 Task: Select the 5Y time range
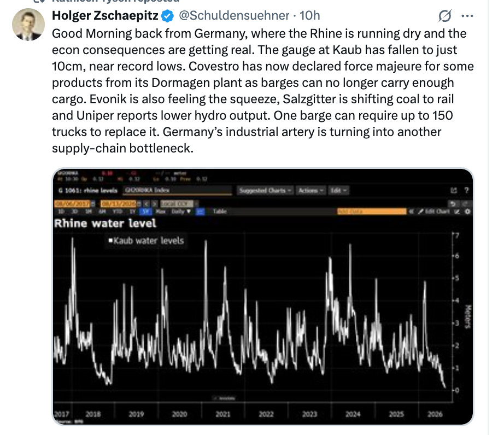pyautogui.click(x=145, y=211)
